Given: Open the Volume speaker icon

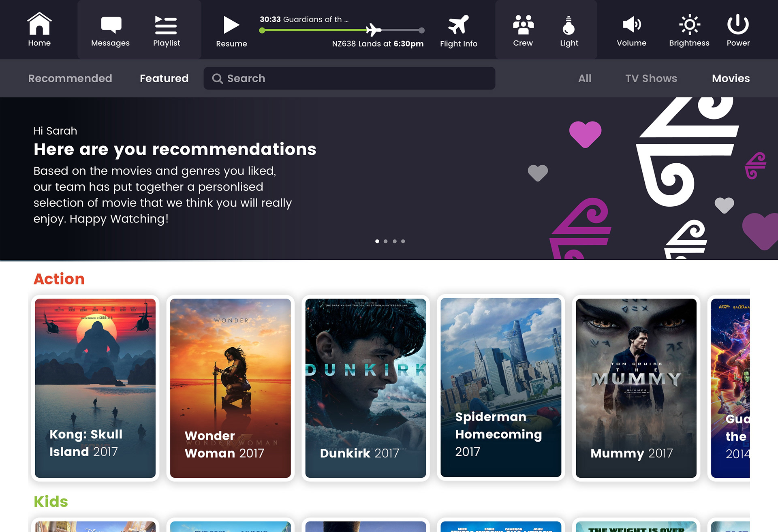Looking at the screenshot, I should (x=632, y=24).
